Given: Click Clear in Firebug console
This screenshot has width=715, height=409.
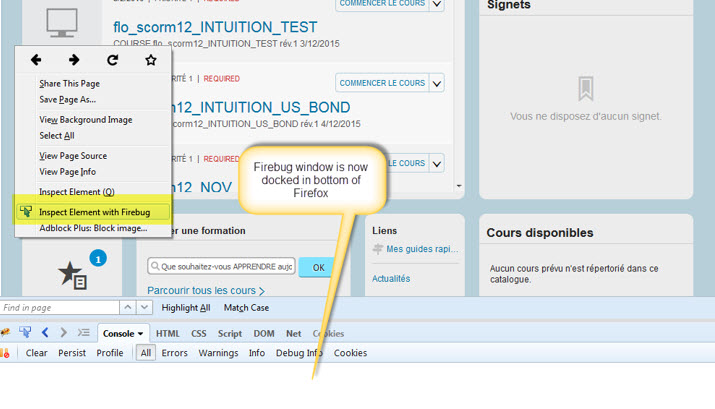Looking at the screenshot, I should point(36,353).
